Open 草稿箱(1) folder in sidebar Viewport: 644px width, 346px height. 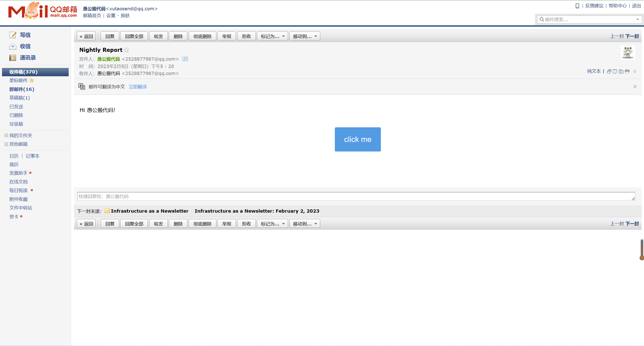[x=20, y=98]
